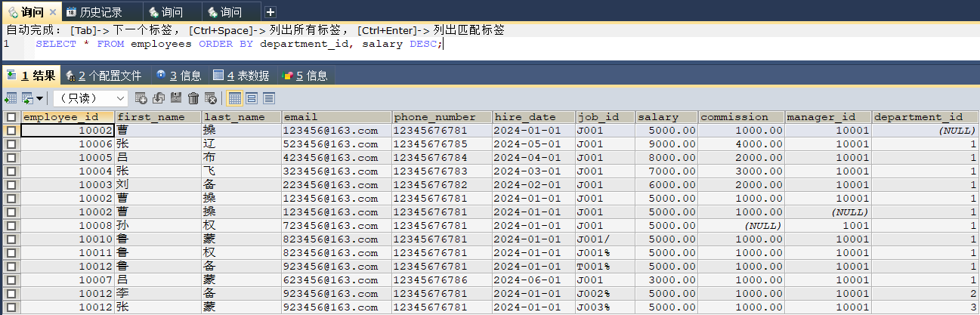Select the job_id cell J001/
This screenshot has width=980, height=315.
click(x=604, y=239)
